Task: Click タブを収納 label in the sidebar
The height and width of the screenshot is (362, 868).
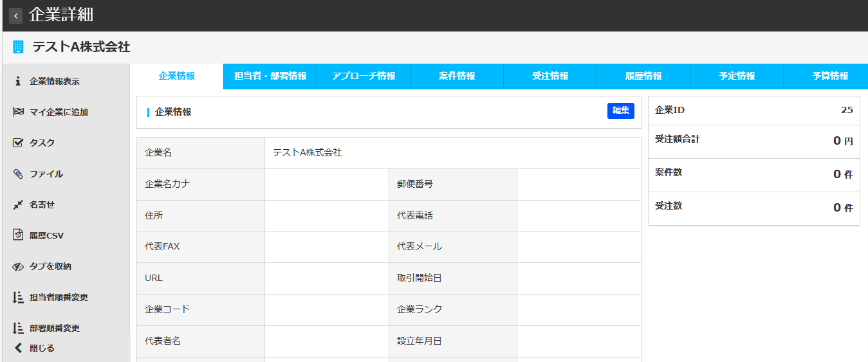Action: point(50,266)
